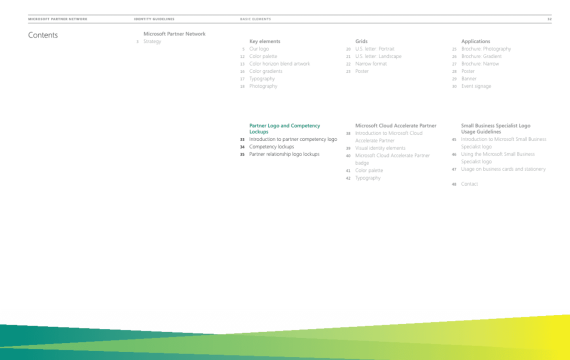The width and height of the screenshot is (570, 360).
Task: Select the Brochure: Narrow entry
Action: tap(480, 64)
